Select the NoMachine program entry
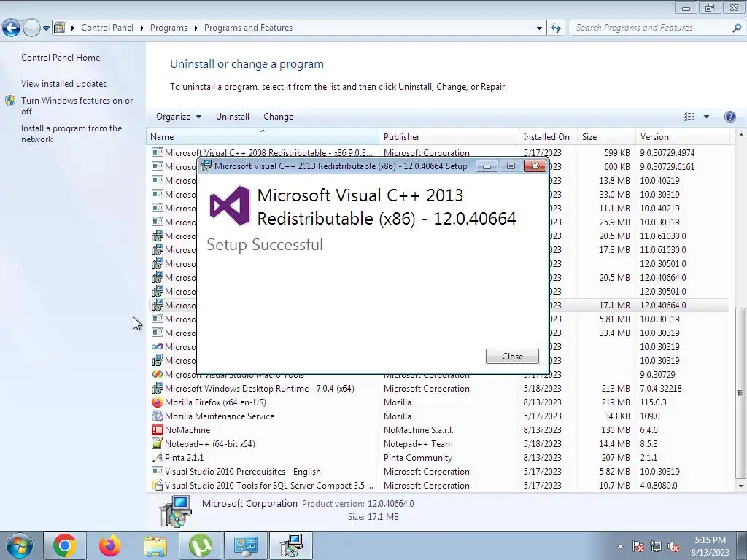747x560 pixels. tap(439, 430)
